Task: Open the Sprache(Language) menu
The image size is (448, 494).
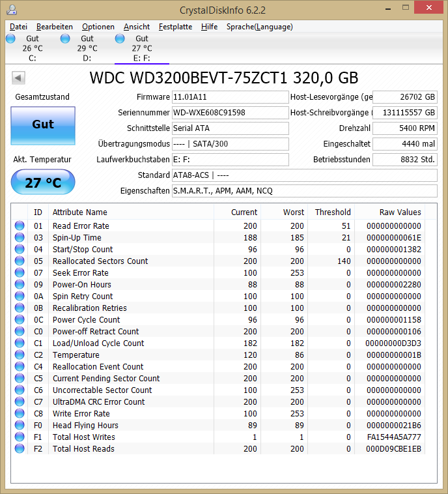Action: coord(259,27)
